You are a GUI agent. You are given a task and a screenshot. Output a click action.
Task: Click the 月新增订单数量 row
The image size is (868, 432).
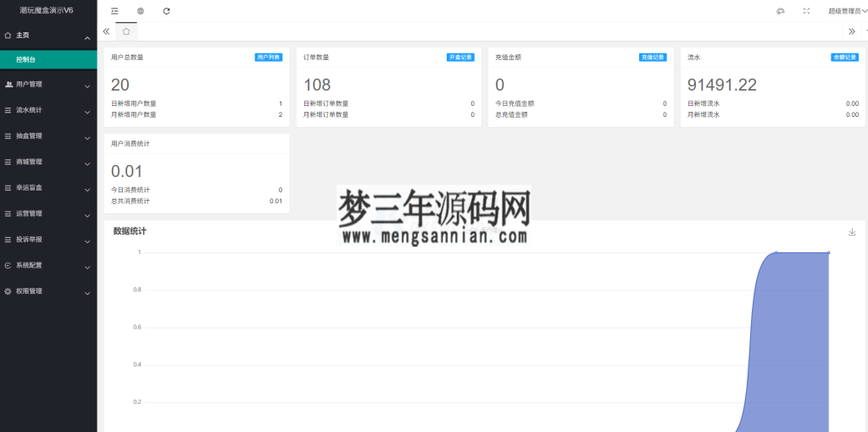(388, 114)
